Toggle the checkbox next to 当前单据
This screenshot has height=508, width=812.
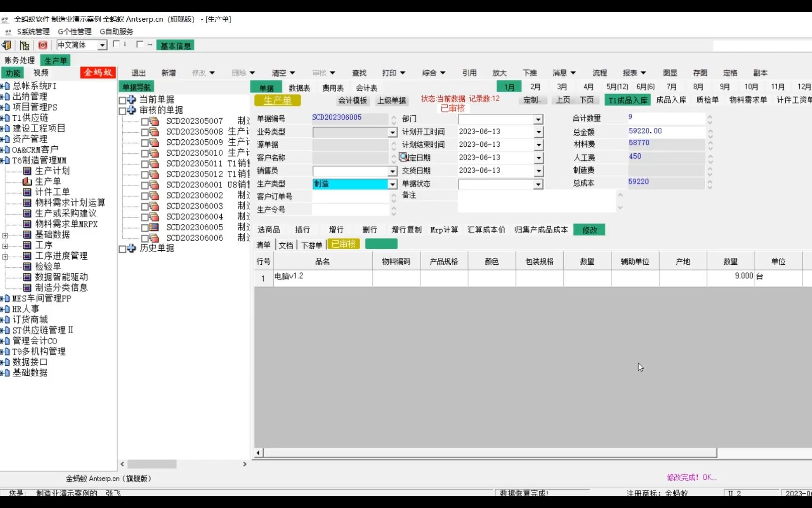(123, 100)
